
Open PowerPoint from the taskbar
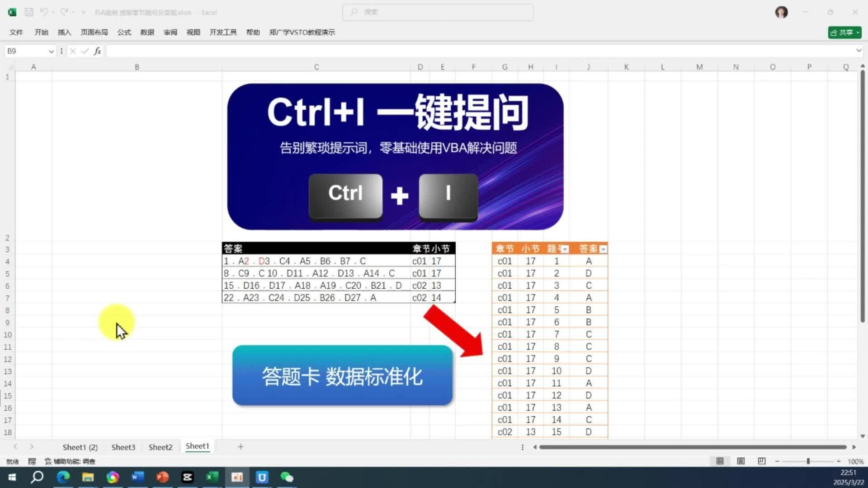pos(162,477)
